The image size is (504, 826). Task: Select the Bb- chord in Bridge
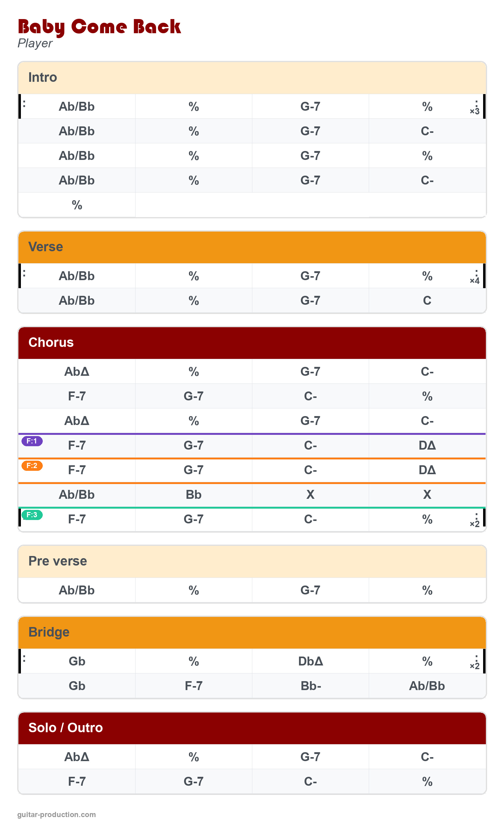pyautogui.click(x=310, y=686)
